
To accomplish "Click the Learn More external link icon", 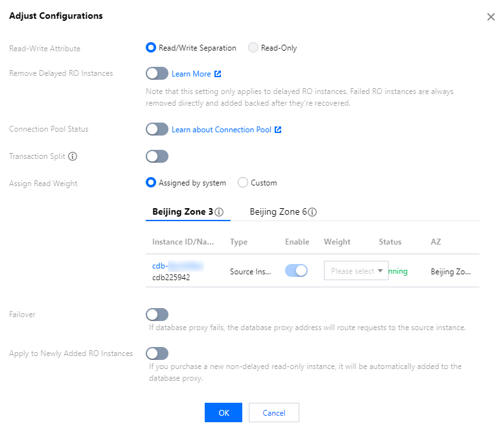I will [218, 74].
